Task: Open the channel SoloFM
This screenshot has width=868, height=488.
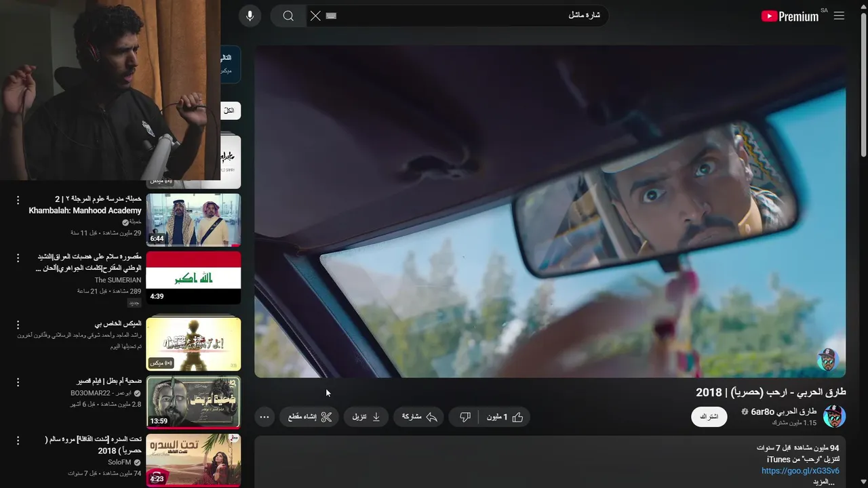Action: click(119, 462)
